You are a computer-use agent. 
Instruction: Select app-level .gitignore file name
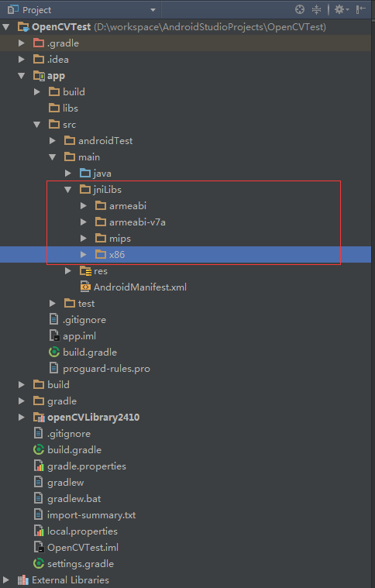(x=84, y=320)
